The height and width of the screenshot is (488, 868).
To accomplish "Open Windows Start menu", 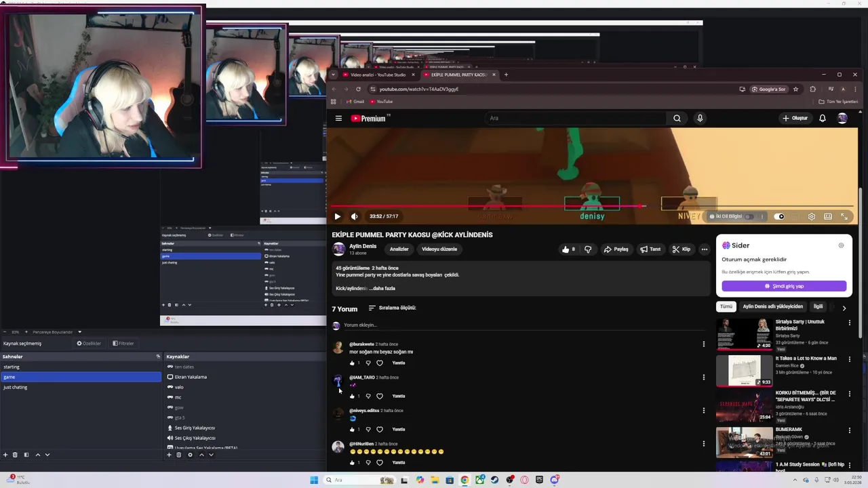I will tap(314, 480).
